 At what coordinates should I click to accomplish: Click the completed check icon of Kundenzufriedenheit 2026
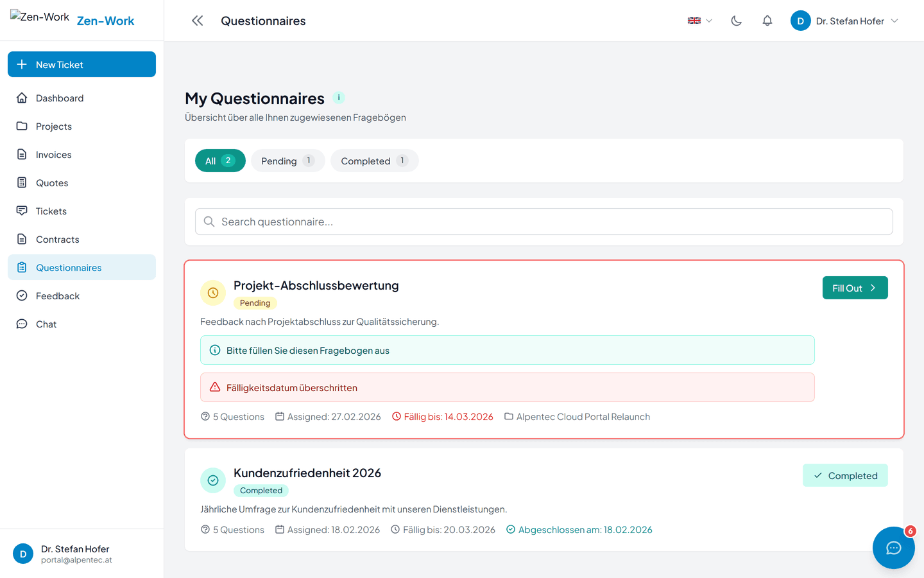(x=213, y=480)
